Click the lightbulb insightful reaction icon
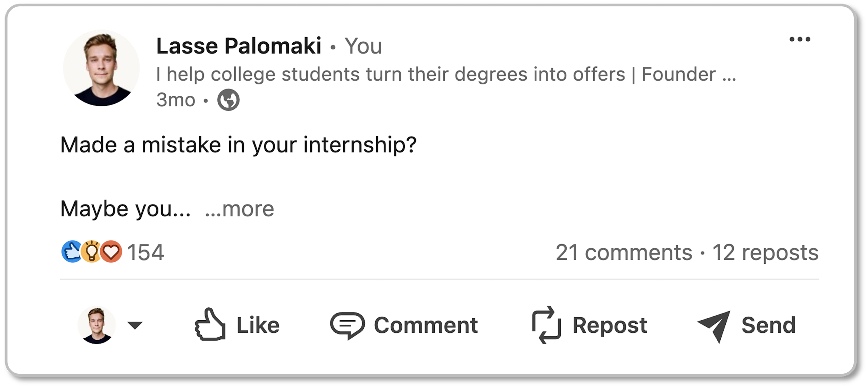This screenshot has height=388, width=868. tap(91, 251)
